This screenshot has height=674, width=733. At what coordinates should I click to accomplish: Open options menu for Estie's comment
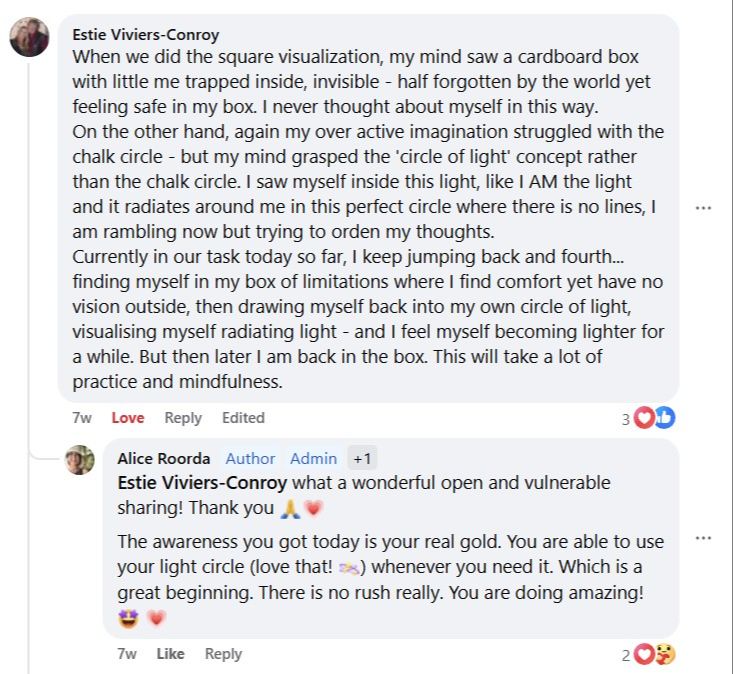pyautogui.click(x=703, y=208)
